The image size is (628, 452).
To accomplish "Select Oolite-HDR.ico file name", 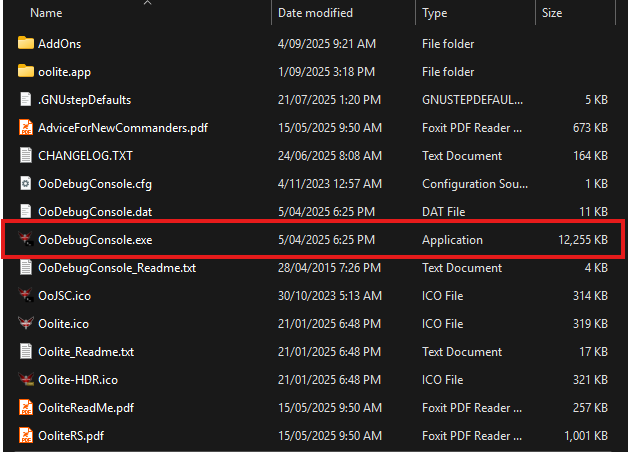I will [78, 380].
